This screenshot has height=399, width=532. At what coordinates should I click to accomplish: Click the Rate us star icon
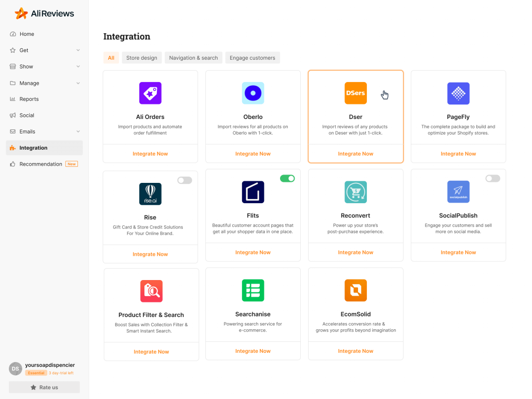click(x=33, y=387)
